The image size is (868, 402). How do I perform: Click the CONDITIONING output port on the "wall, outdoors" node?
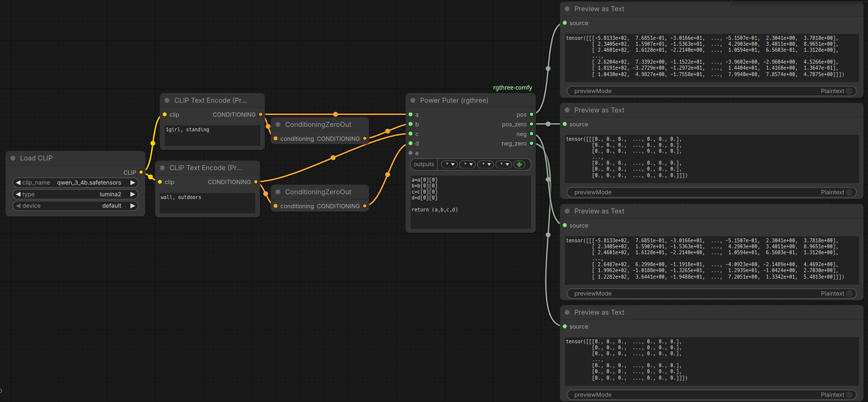[x=256, y=182]
